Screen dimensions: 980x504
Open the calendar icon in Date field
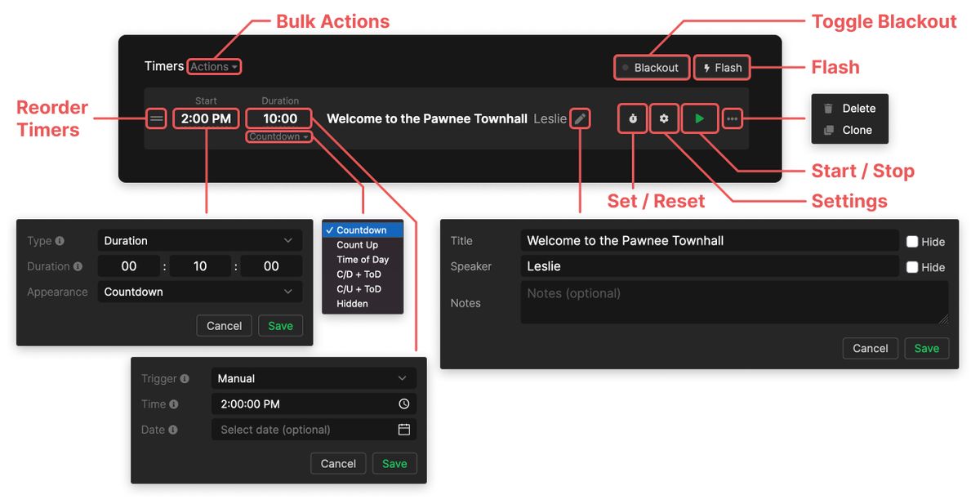(x=403, y=430)
